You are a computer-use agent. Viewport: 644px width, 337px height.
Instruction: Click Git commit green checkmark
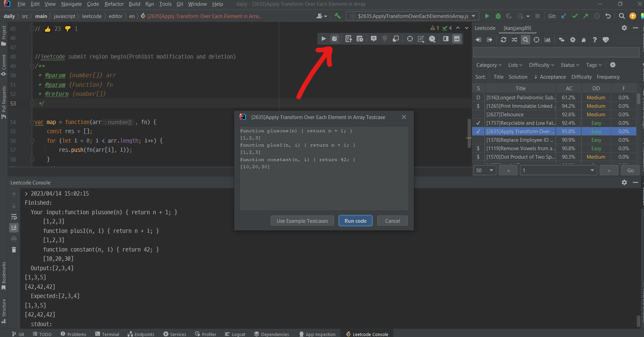[575, 16]
